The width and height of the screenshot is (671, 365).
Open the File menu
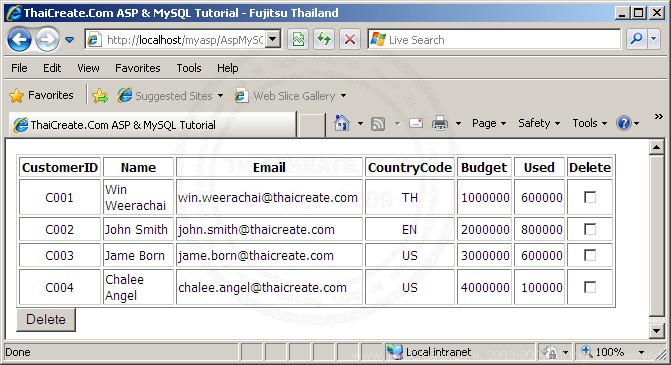point(19,68)
